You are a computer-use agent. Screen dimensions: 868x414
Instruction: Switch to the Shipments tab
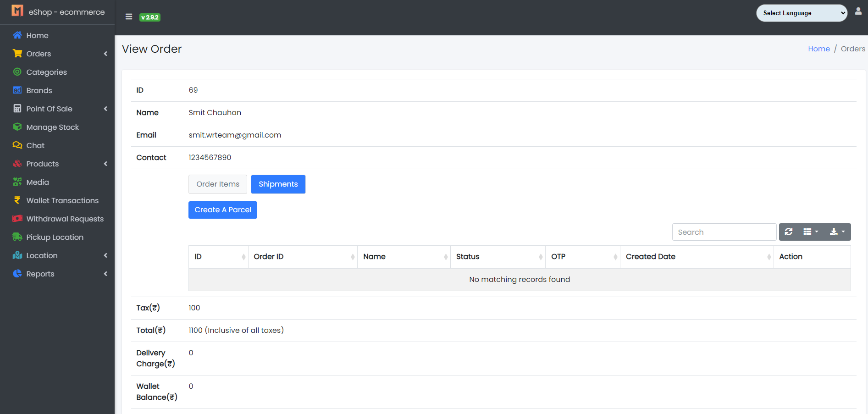tap(278, 184)
